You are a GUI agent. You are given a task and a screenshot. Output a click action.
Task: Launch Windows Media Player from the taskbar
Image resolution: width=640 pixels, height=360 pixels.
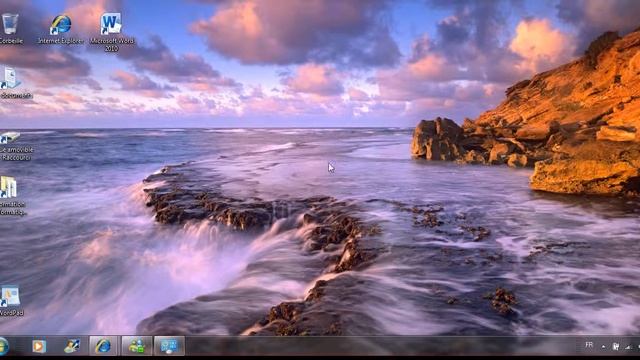point(39,347)
